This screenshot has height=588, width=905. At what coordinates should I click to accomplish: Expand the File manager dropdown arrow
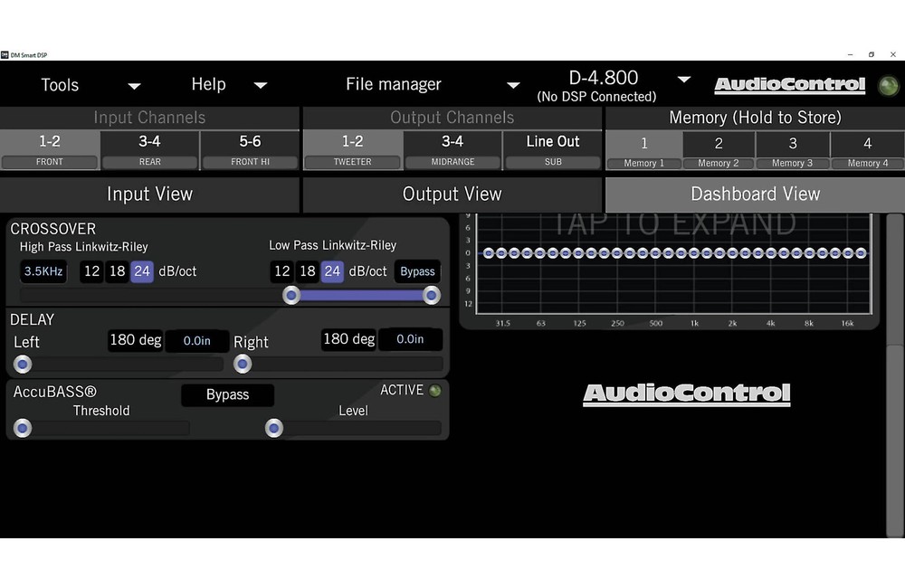pyautogui.click(x=512, y=85)
